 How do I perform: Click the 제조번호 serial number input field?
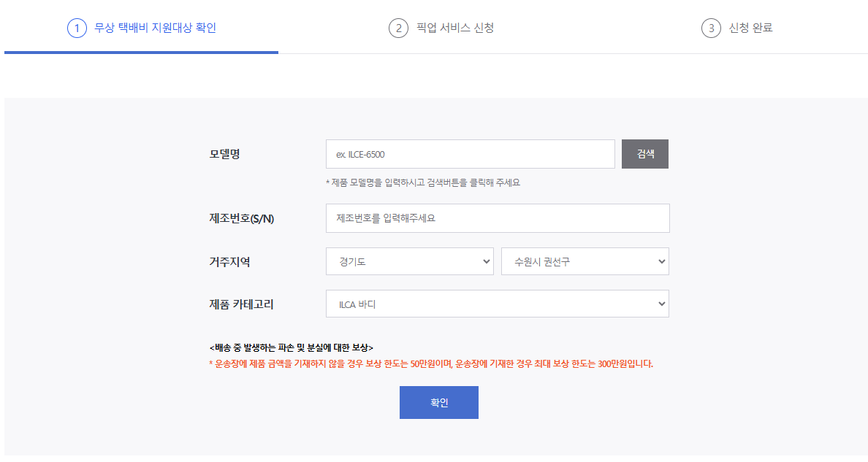[x=498, y=218]
